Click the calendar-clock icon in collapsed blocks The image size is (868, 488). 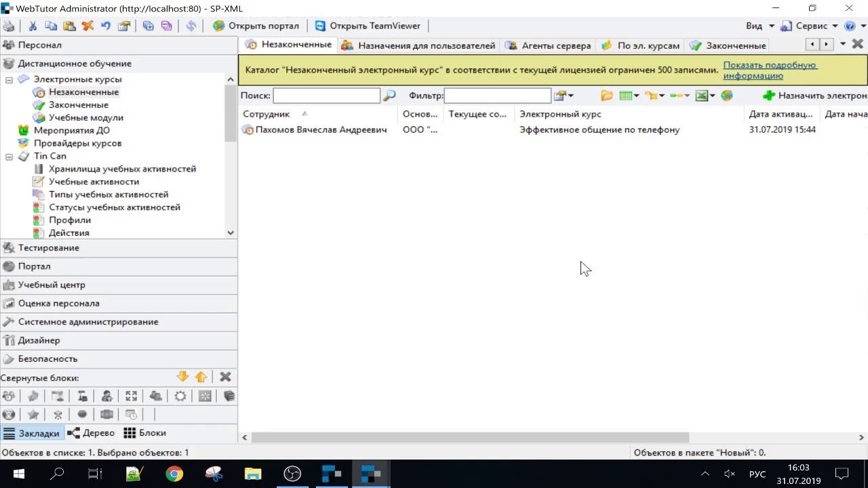click(132, 414)
